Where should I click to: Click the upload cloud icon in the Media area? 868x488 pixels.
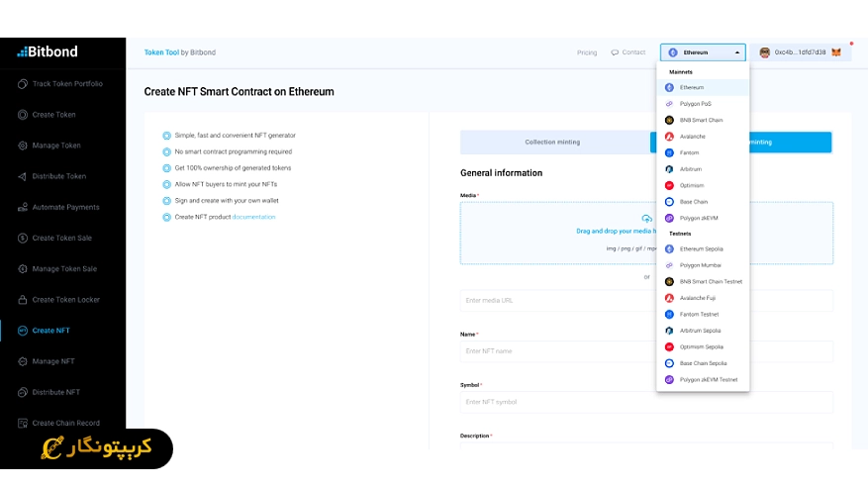pyautogui.click(x=646, y=219)
